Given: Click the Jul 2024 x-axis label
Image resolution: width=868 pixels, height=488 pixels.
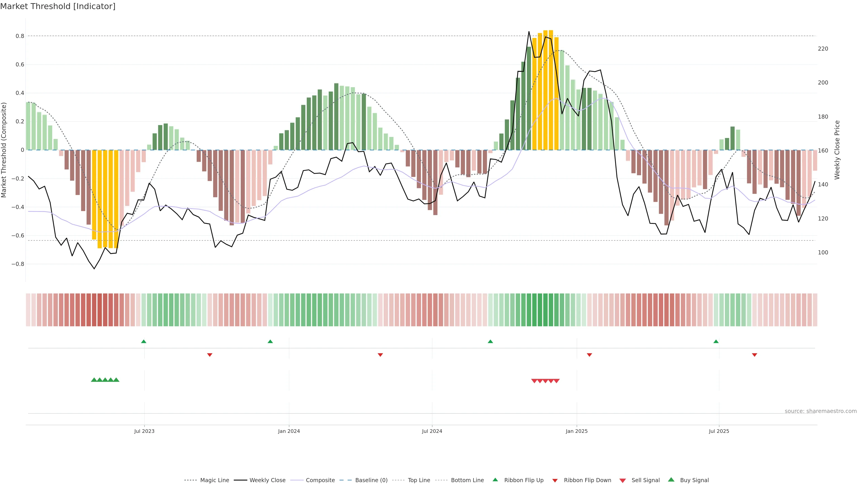Looking at the screenshot, I should [432, 431].
